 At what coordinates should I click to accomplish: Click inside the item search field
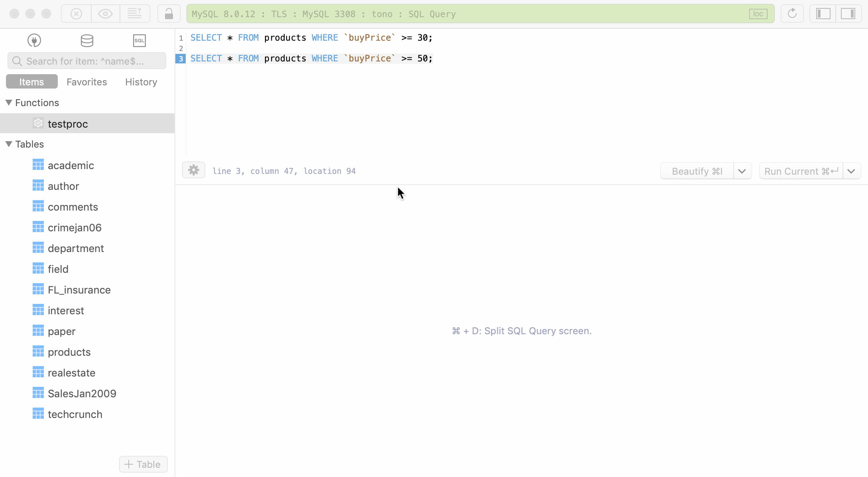tap(86, 61)
